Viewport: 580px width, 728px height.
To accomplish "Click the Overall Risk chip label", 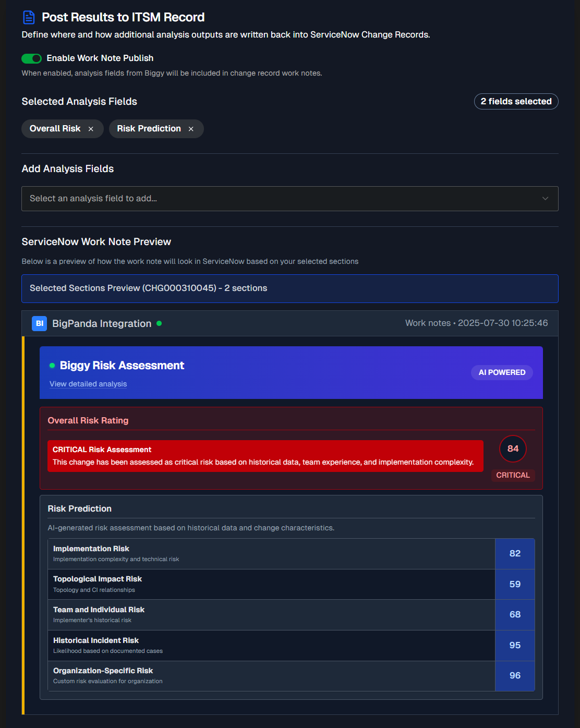I will coord(55,128).
